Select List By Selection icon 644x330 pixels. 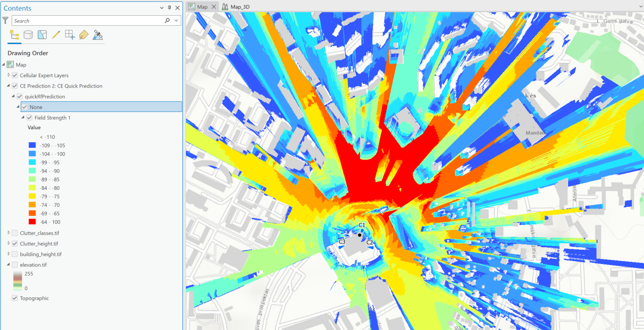point(42,35)
